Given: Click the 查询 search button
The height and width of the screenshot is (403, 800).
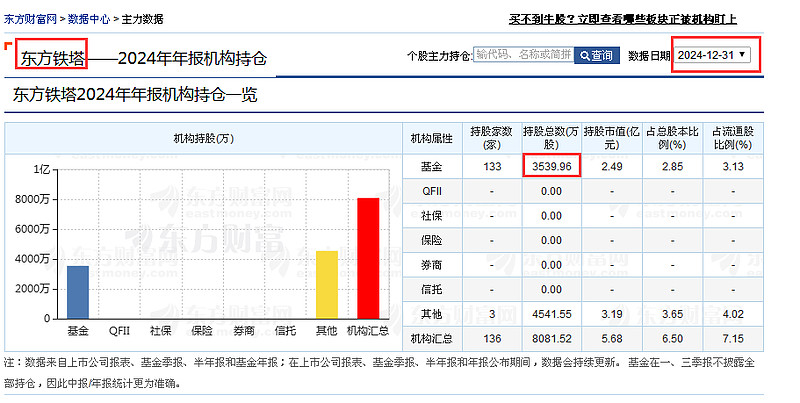Looking at the screenshot, I should pyautogui.click(x=597, y=55).
